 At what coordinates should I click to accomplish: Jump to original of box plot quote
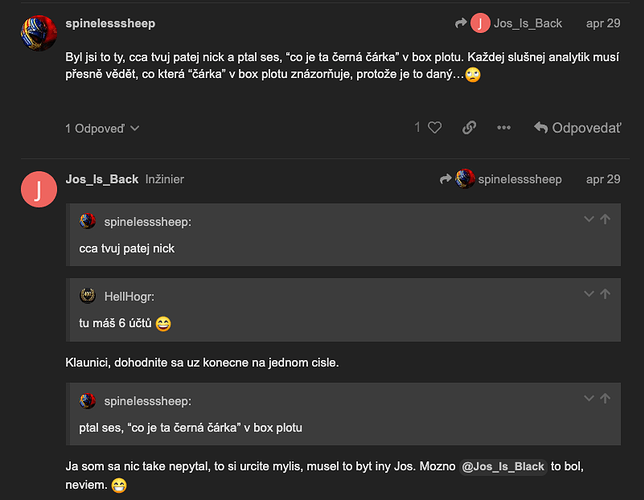pyautogui.click(x=605, y=398)
